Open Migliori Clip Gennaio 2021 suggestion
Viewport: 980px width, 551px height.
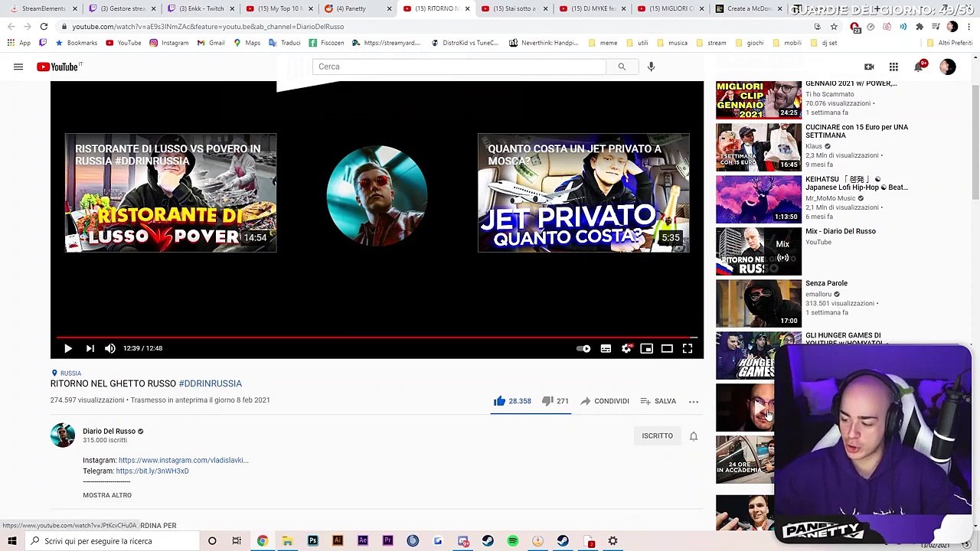[x=813, y=99]
